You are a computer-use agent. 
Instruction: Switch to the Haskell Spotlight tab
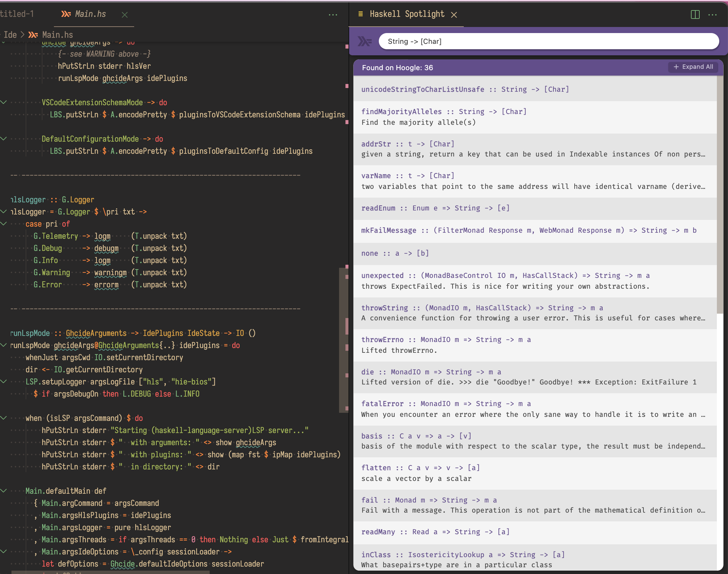coord(407,14)
